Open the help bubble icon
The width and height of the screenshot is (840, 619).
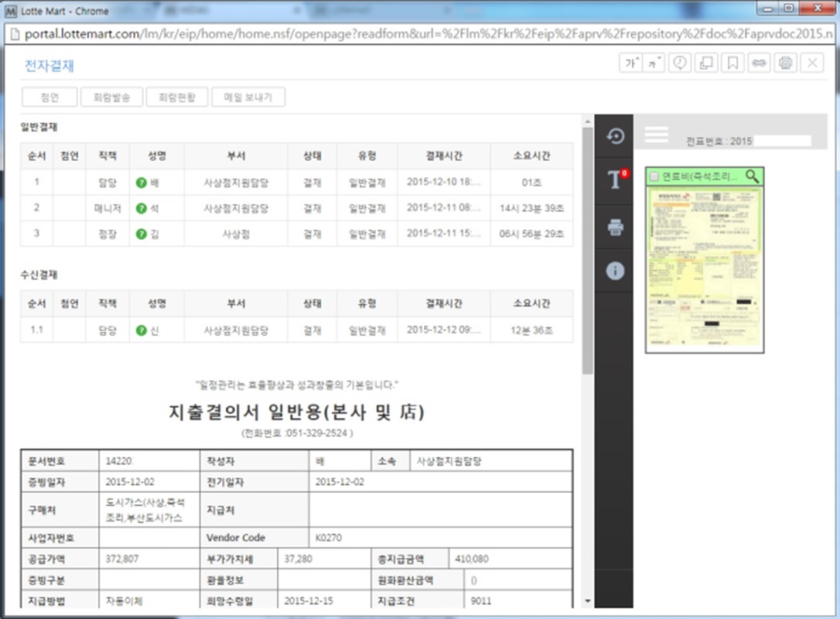point(680,63)
